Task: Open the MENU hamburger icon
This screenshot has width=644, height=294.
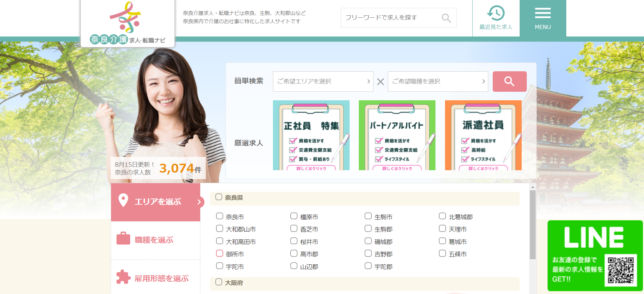Action: coord(542,14)
